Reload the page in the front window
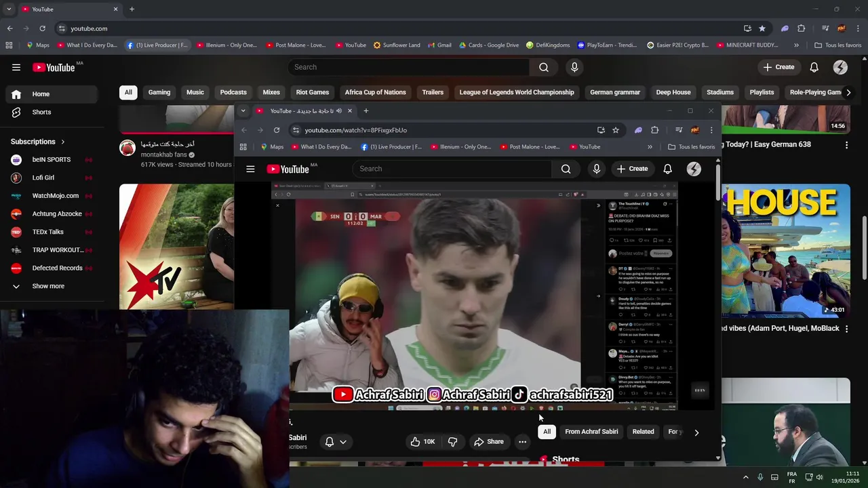868x488 pixels. (x=277, y=130)
